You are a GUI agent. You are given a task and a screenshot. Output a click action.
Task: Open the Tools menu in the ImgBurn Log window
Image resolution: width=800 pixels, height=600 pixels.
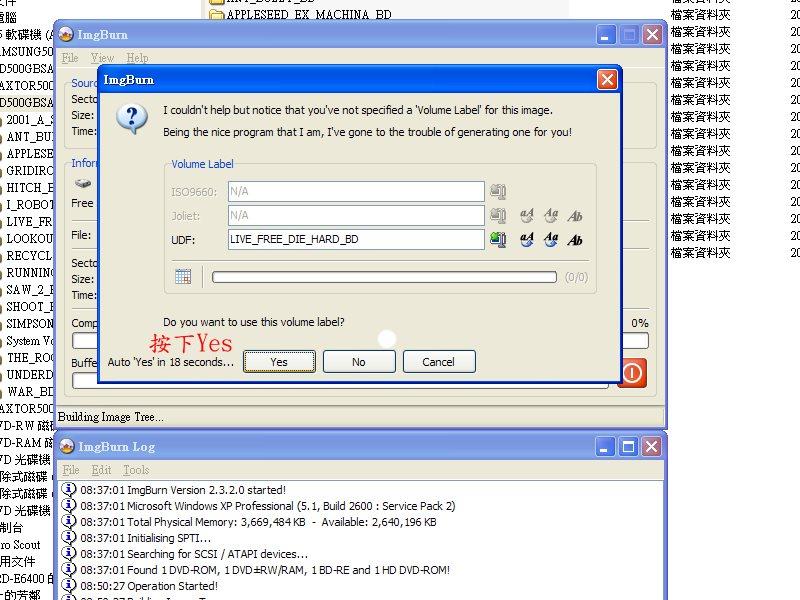pyautogui.click(x=136, y=470)
